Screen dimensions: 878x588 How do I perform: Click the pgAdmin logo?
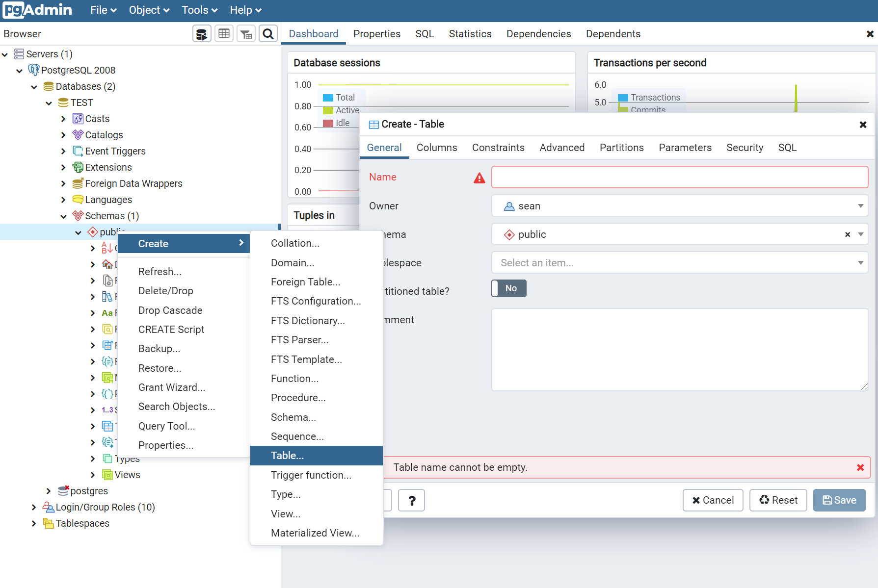(x=37, y=10)
